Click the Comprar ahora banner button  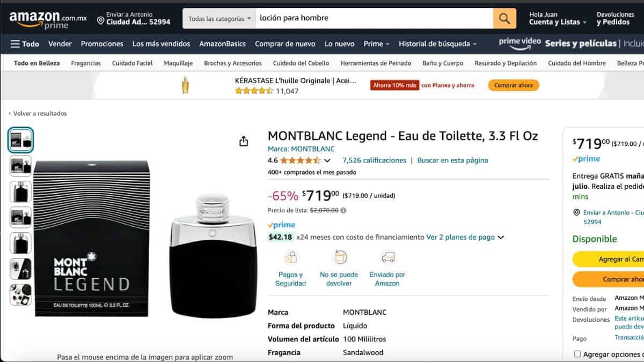513,85
